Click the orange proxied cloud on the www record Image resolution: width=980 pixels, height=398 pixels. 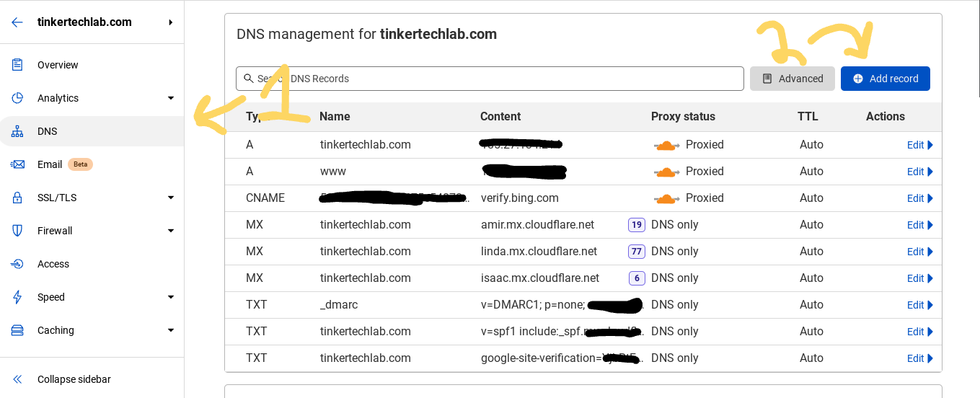pyautogui.click(x=667, y=172)
